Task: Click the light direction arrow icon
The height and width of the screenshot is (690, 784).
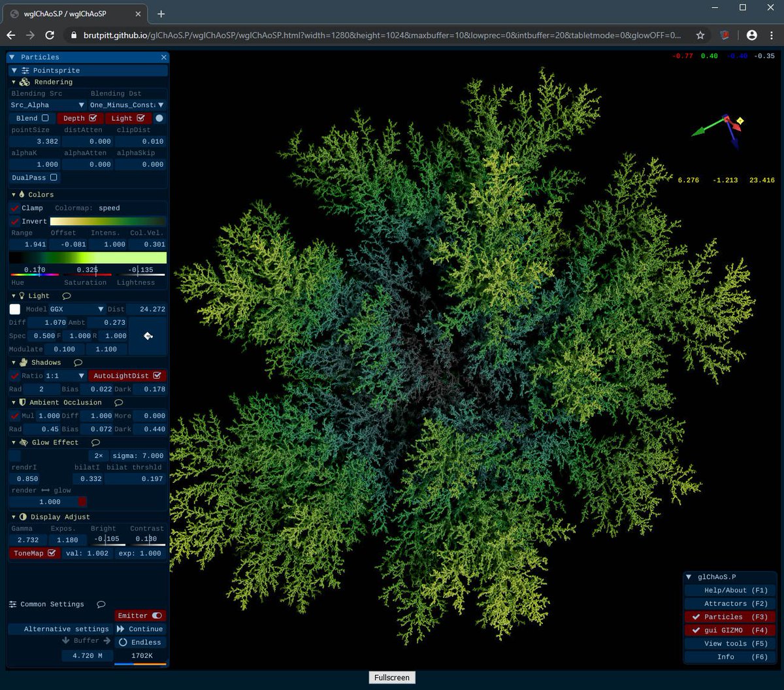Action: (x=148, y=336)
